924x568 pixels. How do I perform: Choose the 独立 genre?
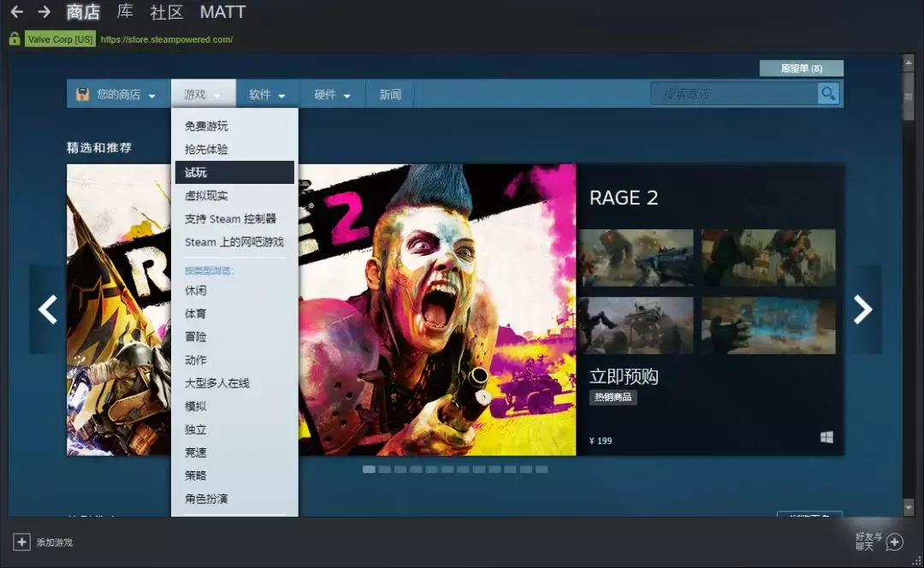pyautogui.click(x=196, y=429)
